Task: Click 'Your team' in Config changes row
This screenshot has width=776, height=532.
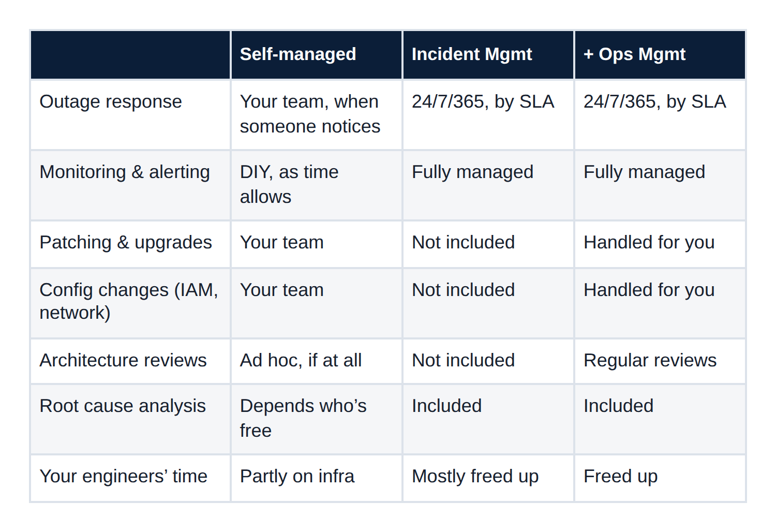Action: pyautogui.click(x=316, y=303)
